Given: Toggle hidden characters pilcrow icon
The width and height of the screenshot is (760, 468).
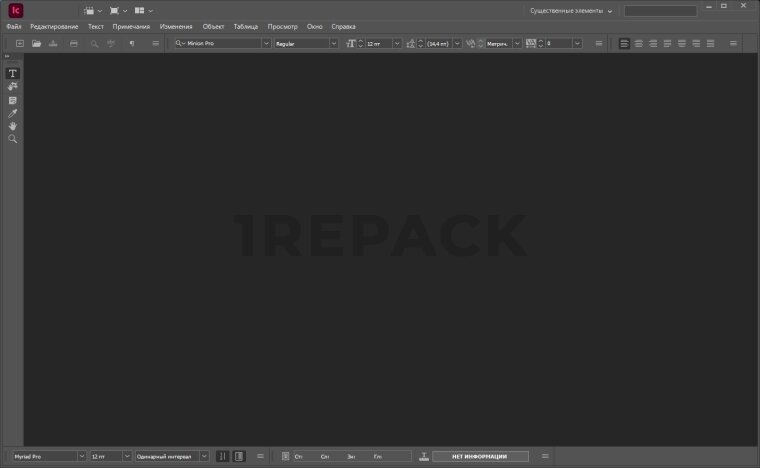Looking at the screenshot, I should 131,44.
